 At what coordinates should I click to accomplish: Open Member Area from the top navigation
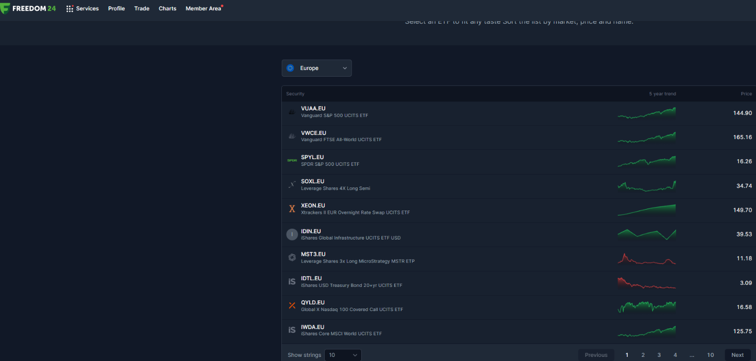pos(203,9)
